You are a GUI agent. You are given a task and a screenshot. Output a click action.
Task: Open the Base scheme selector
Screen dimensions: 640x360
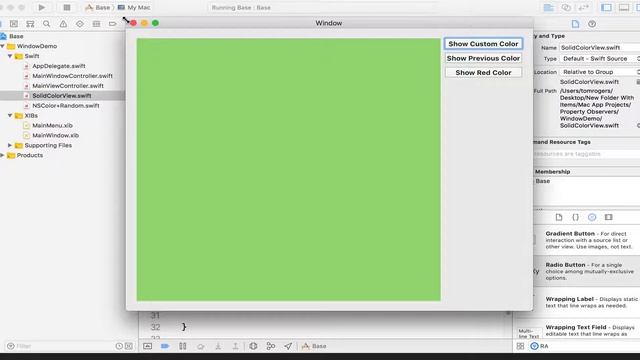click(98, 7)
